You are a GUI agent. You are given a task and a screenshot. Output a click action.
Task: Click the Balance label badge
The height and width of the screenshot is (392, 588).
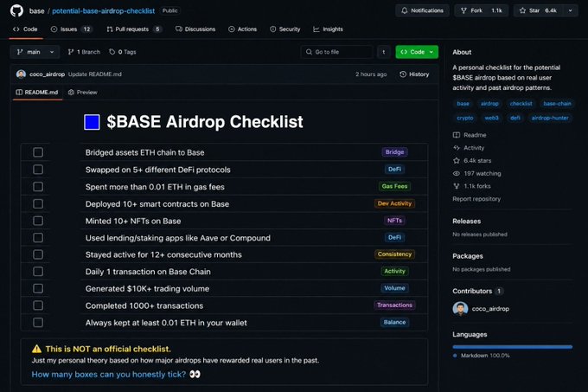click(394, 322)
